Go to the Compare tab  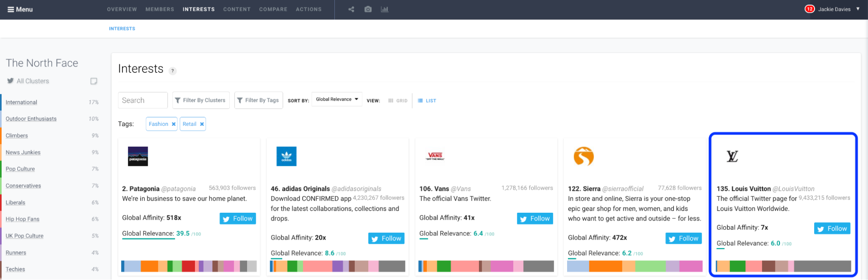click(274, 9)
